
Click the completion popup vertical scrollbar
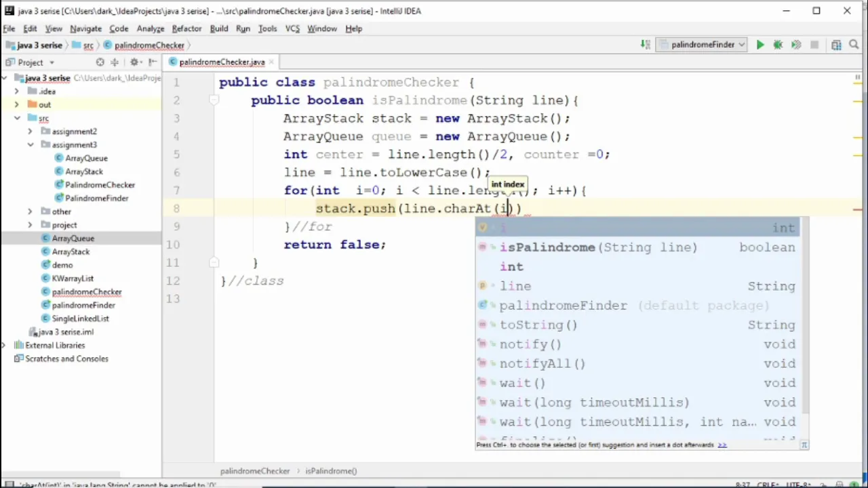804,316
